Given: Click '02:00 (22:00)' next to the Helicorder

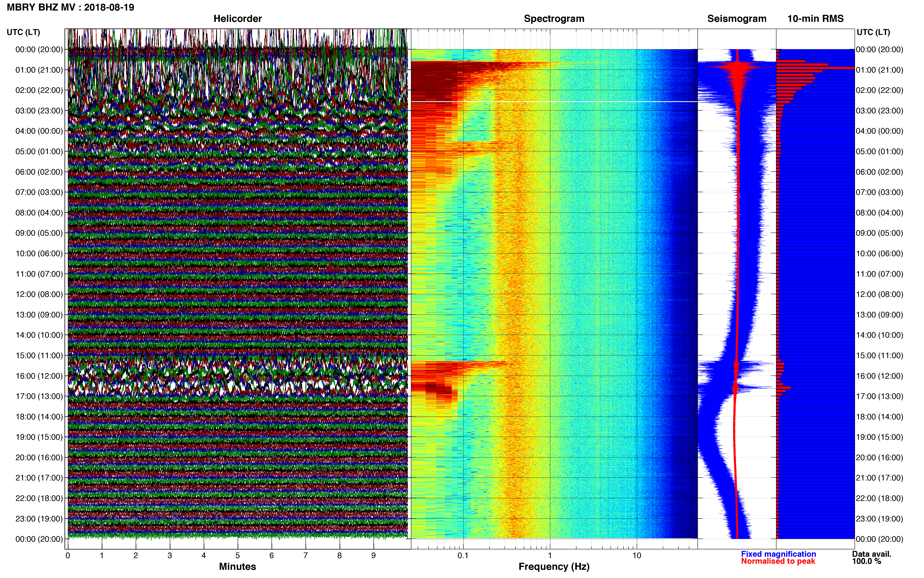Looking at the screenshot, I should pyautogui.click(x=39, y=90).
